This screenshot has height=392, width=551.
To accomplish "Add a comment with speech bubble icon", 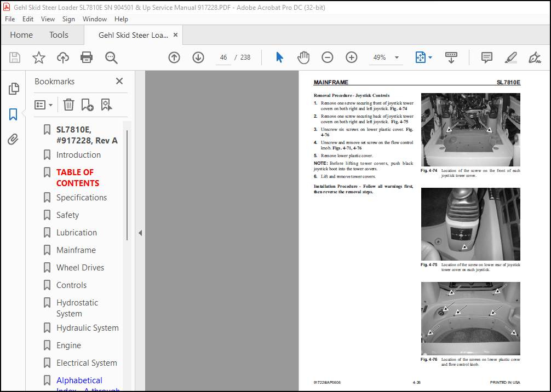I will [487, 57].
